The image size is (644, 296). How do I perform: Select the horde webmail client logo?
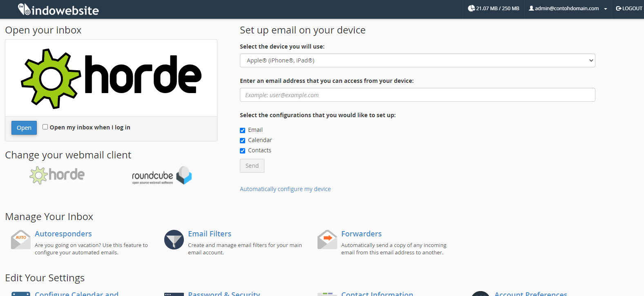[57, 175]
